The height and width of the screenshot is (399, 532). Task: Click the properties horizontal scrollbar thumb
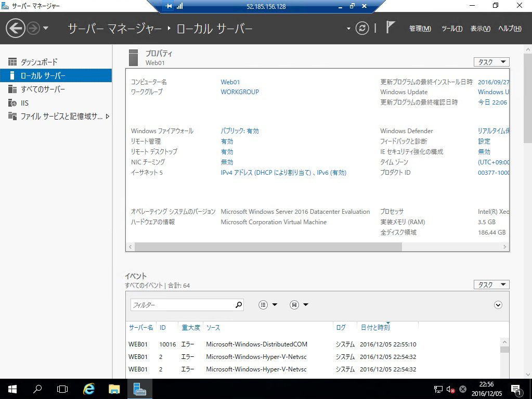268,247
